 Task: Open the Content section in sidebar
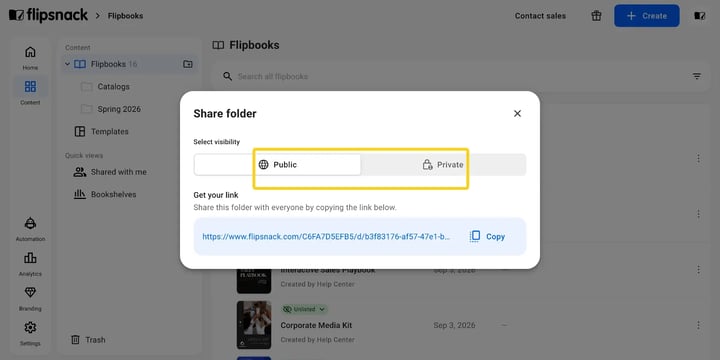(x=30, y=92)
